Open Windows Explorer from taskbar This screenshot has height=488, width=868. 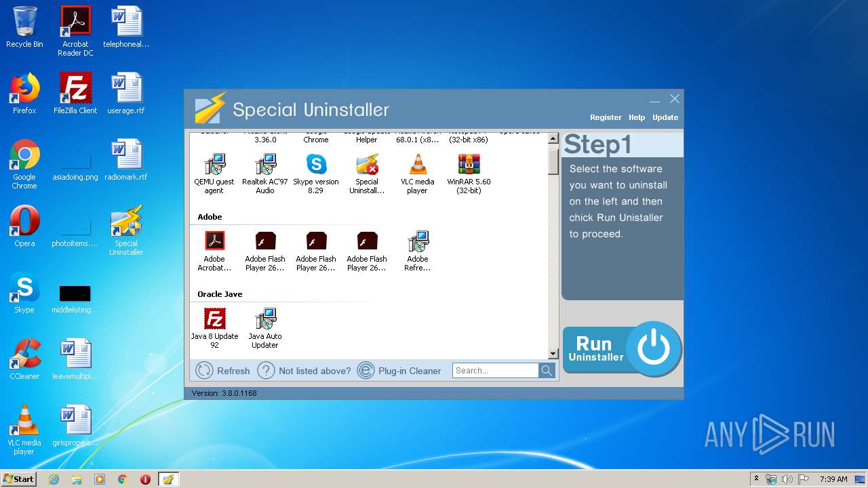pos(77,479)
